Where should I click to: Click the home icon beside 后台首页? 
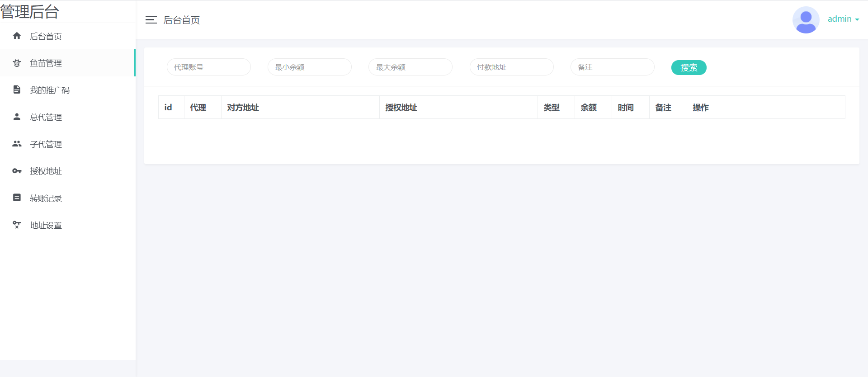pyautogui.click(x=17, y=36)
